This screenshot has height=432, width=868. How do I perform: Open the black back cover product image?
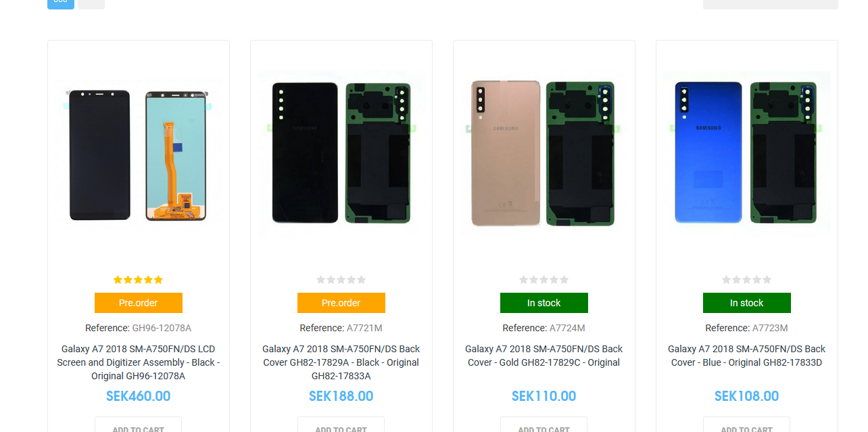(341, 155)
